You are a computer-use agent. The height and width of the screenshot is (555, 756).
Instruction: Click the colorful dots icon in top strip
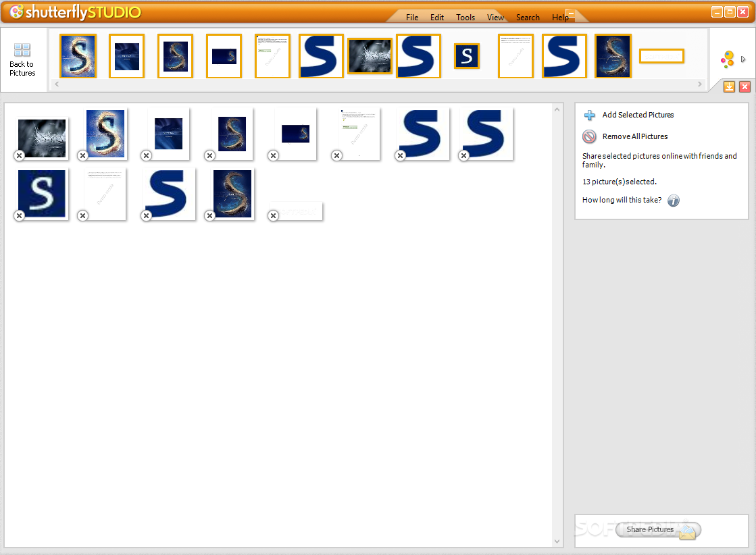pos(727,59)
